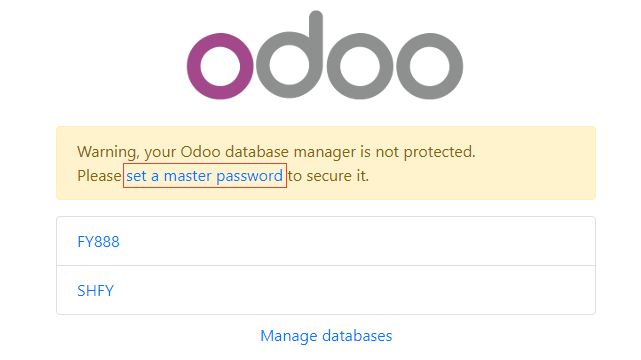Click blank area of FY888 row
This screenshot has width=641, height=360.
click(x=356, y=241)
